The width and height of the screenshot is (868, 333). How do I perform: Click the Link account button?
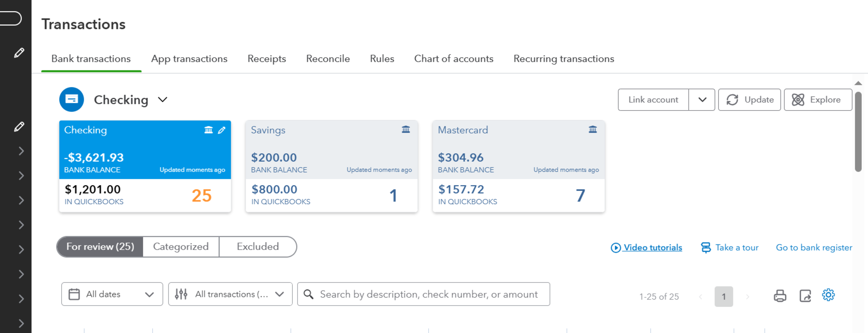(x=653, y=100)
